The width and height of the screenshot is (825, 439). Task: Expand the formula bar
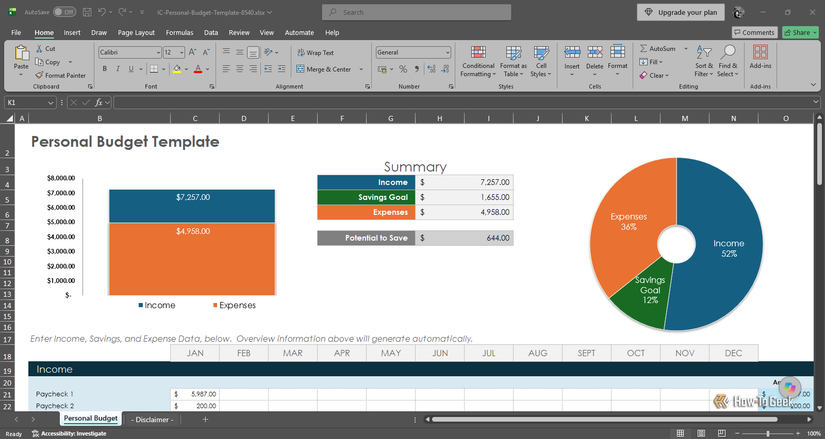(x=816, y=102)
